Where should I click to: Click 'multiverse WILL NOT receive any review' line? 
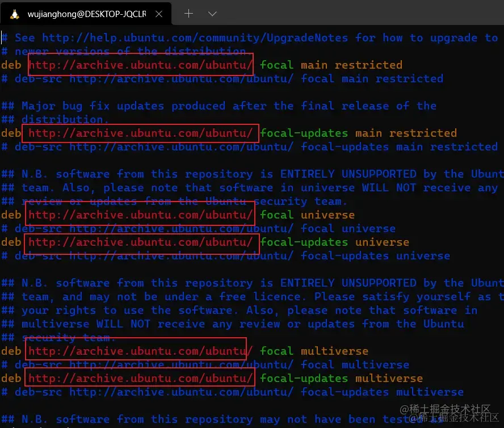click(x=233, y=324)
